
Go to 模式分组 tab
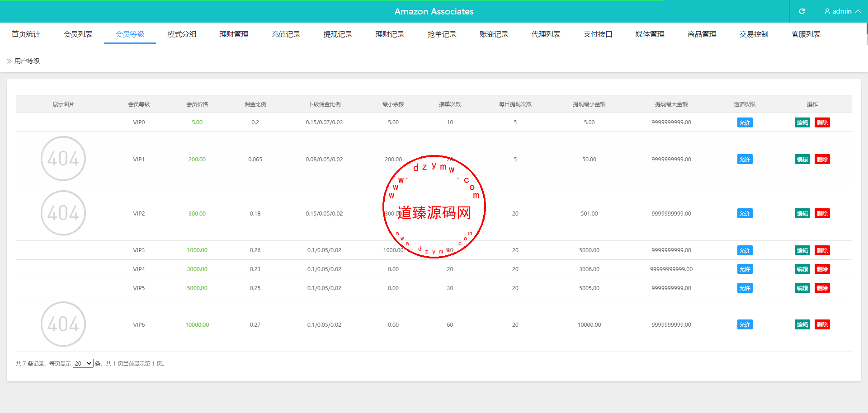click(x=182, y=34)
